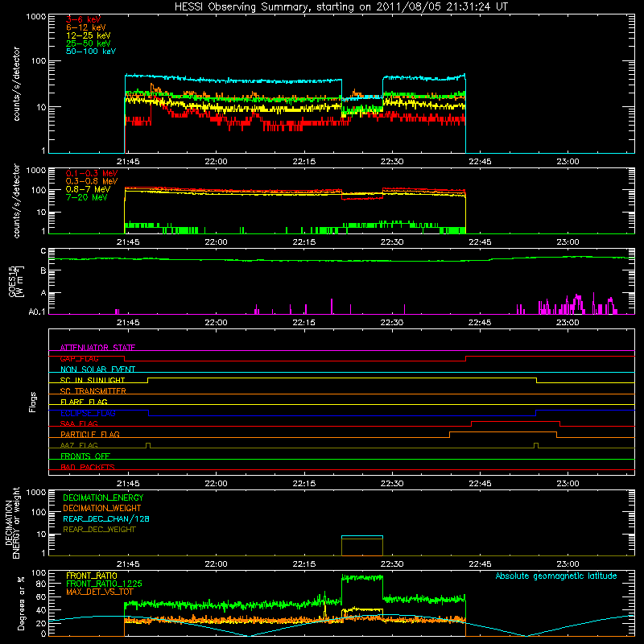This screenshot has height=644, width=644.
Task: Click the DECIMATION_ENERGY legend label
Action: pos(103,497)
